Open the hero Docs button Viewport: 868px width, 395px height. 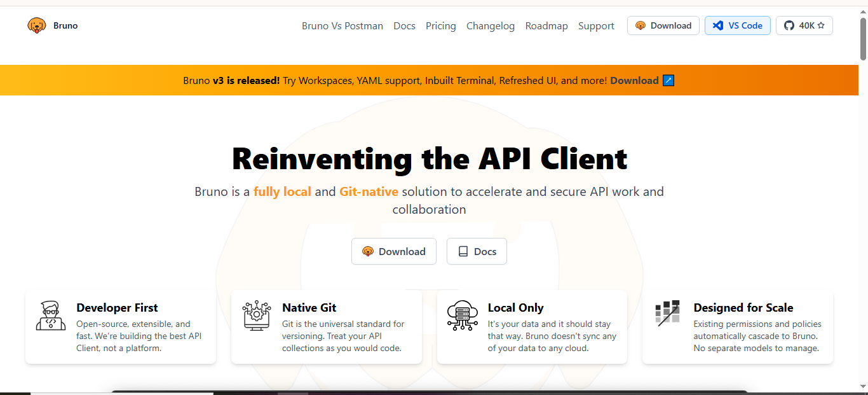click(x=477, y=251)
